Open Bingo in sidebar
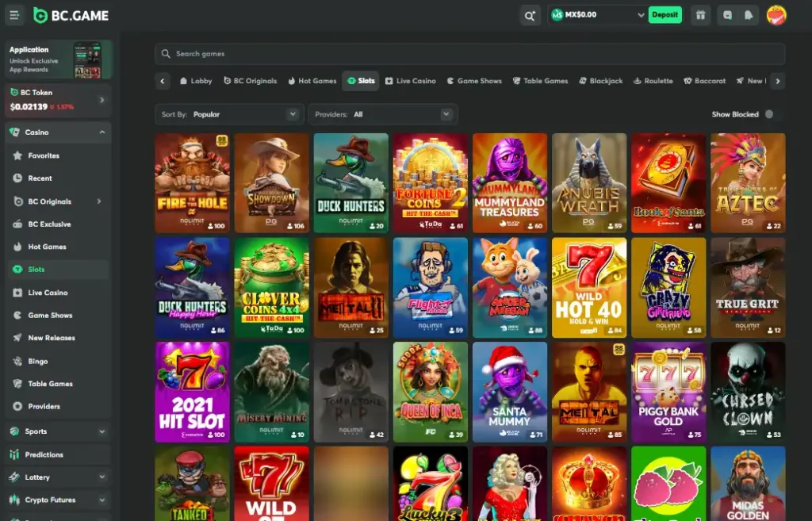The height and width of the screenshot is (521, 812). point(58,361)
